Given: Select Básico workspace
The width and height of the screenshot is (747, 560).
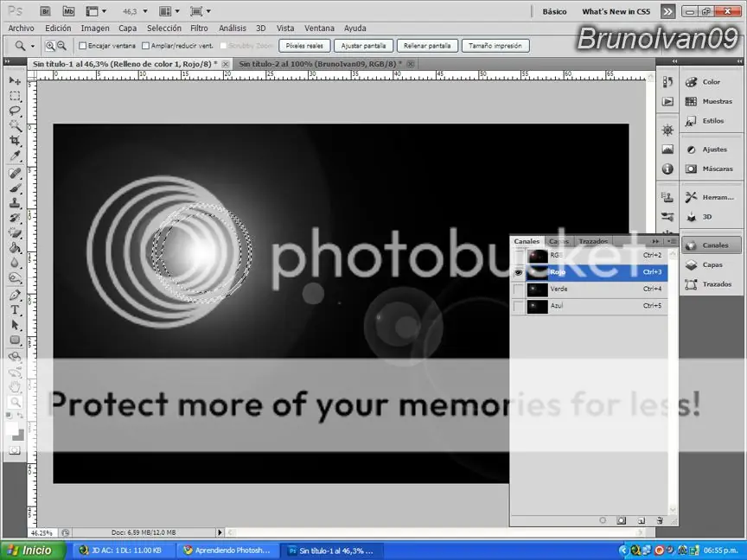Looking at the screenshot, I should click(554, 11).
